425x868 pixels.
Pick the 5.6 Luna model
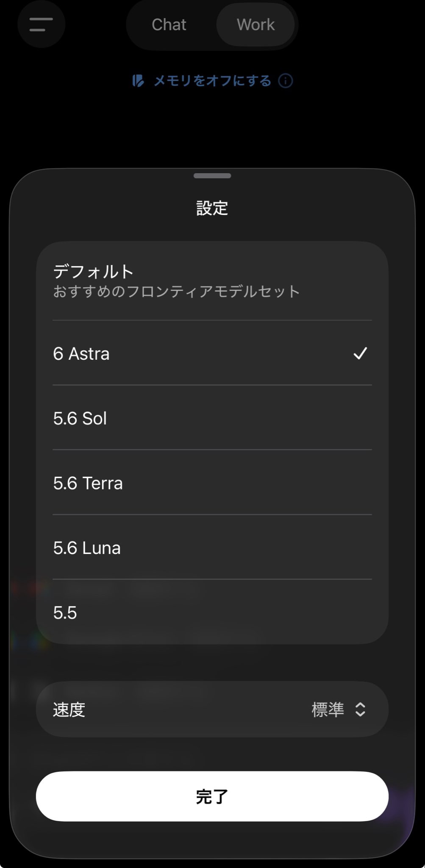(x=212, y=548)
